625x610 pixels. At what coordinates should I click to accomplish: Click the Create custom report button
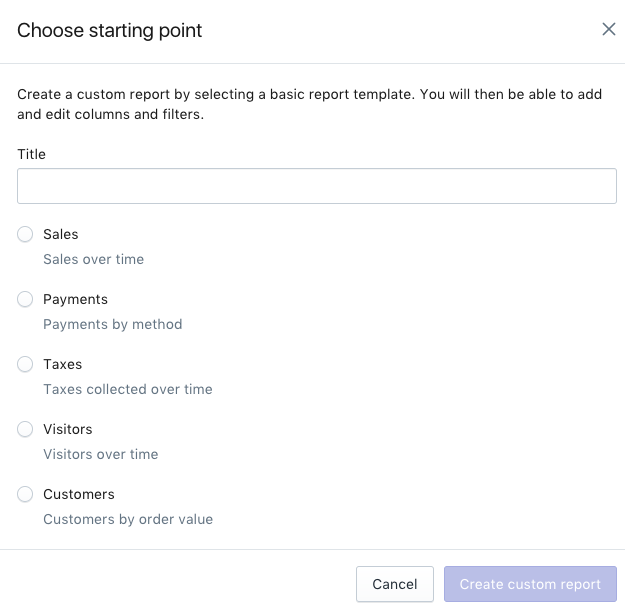530,584
